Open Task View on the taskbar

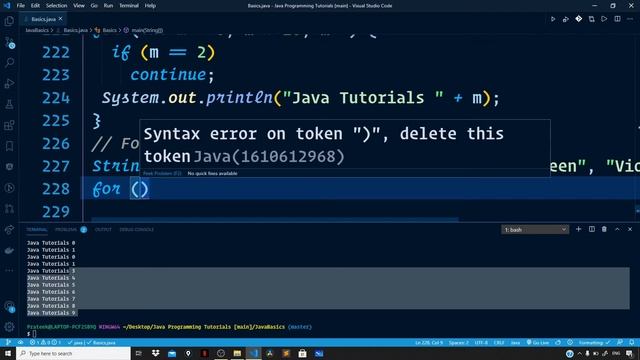(x=139, y=353)
